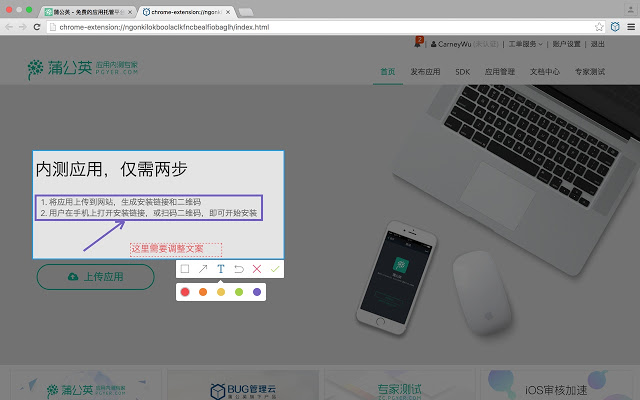Pick the red color swatch

[x=185, y=292]
